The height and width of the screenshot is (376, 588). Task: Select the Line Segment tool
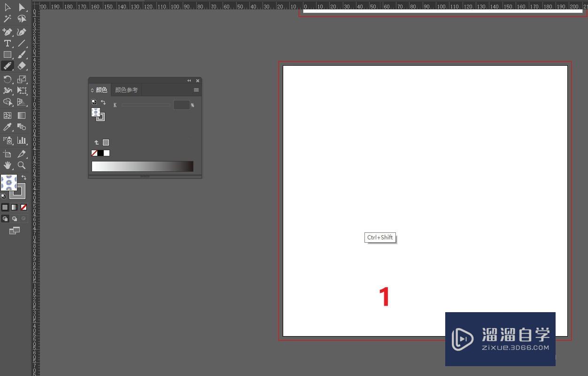(22, 43)
